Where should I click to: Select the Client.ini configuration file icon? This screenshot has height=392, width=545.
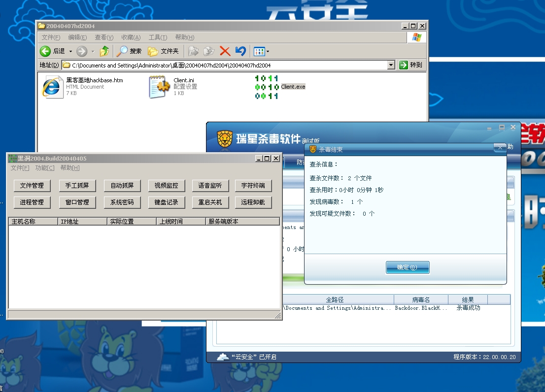[160, 87]
